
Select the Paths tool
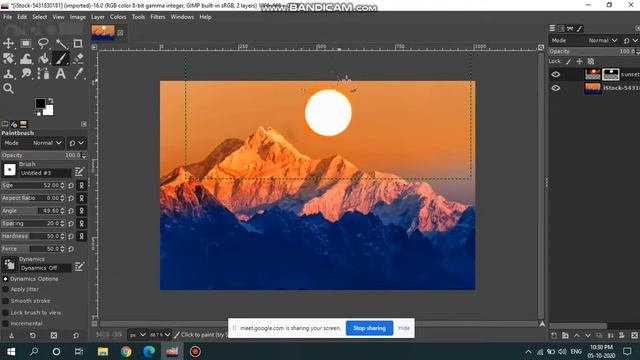point(43,74)
